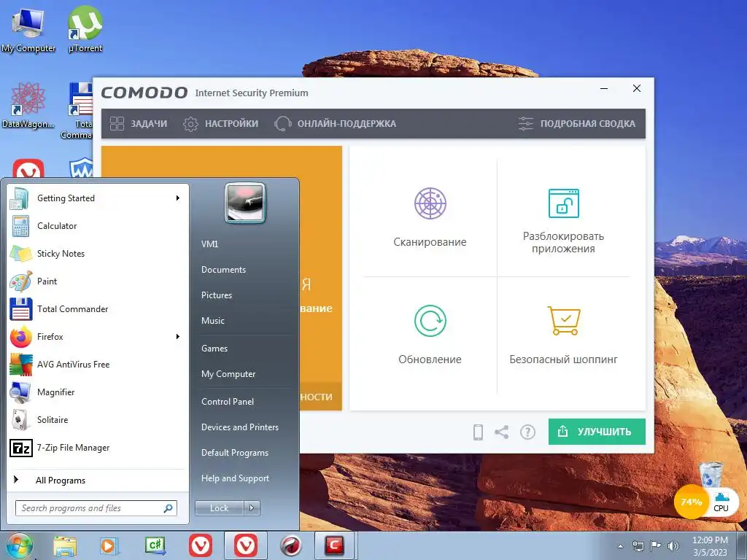Viewport: 747px width, 560px height.
Task: Open the µTorrent desktop shortcut
Action: tap(85, 28)
